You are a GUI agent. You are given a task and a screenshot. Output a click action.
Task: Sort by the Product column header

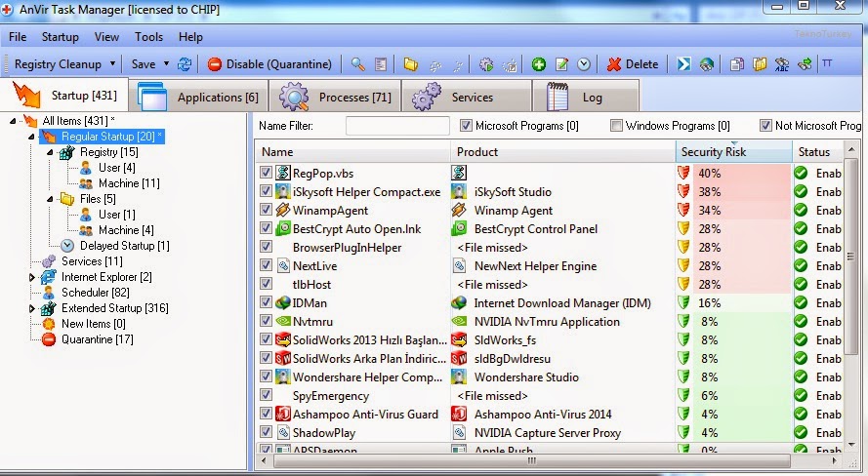563,152
